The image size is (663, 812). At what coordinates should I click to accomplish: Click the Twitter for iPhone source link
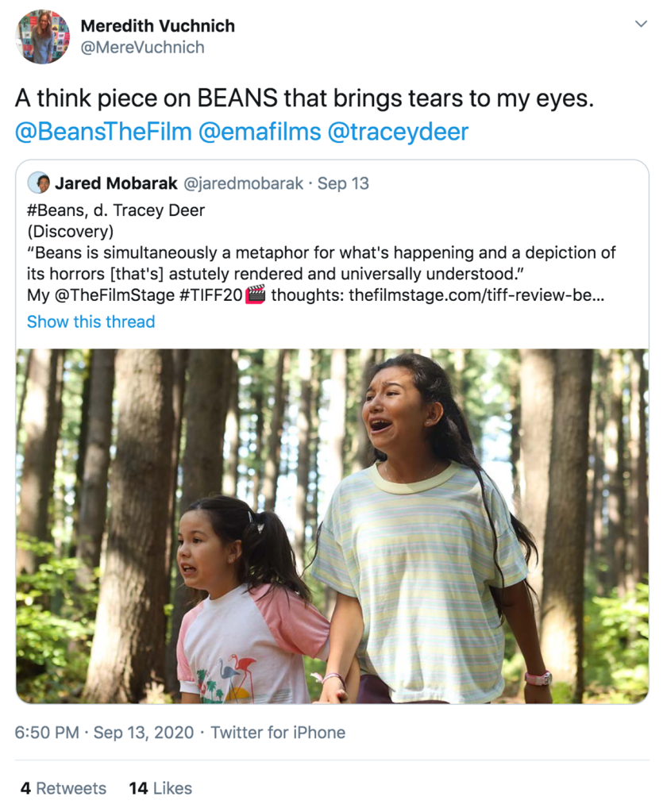pos(278,732)
